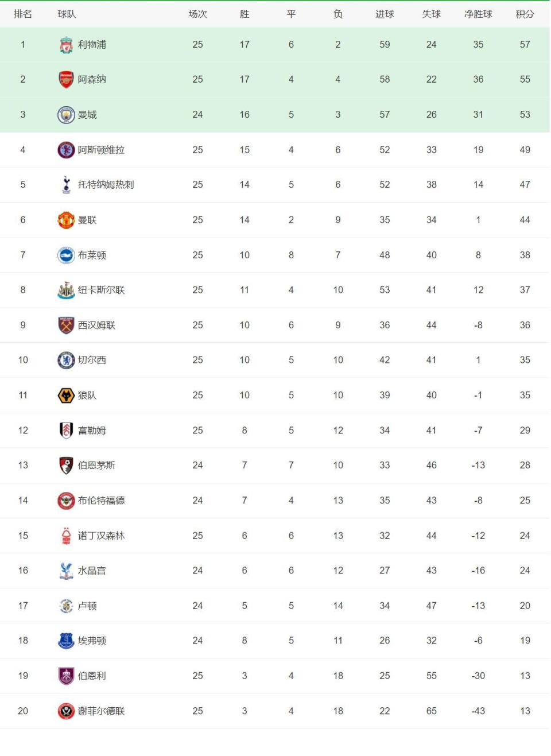Open the 富勒姆 team name link
551x756 pixels.
point(92,431)
